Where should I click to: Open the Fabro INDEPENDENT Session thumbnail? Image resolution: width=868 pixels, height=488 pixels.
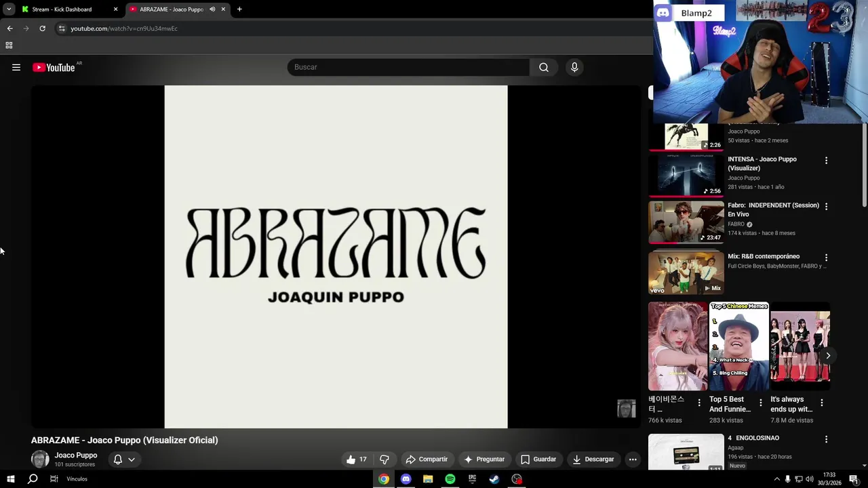tap(686, 222)
